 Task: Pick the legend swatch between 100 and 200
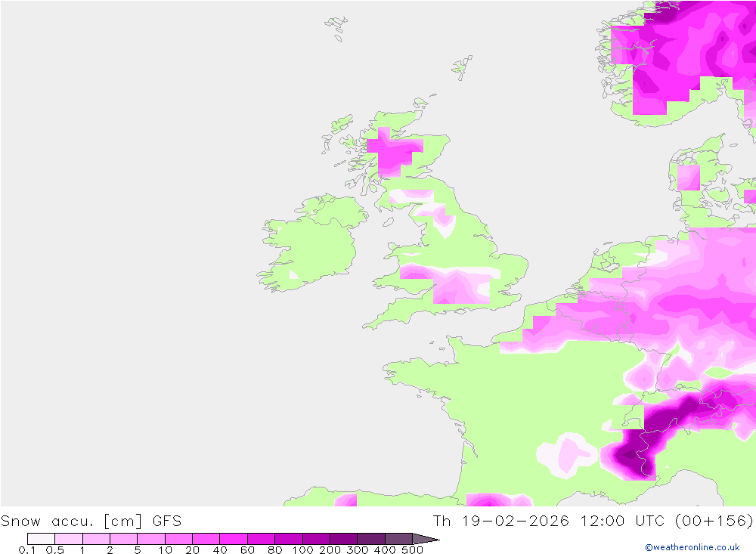[316, 539]
